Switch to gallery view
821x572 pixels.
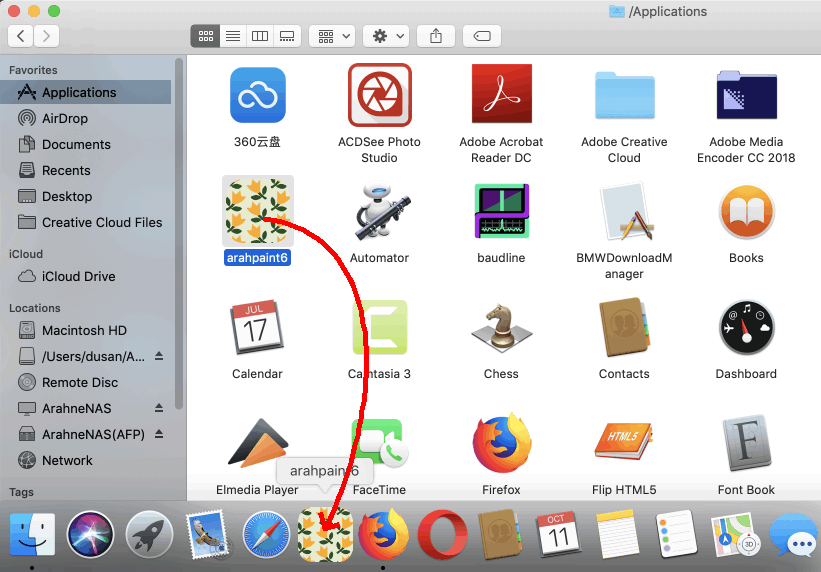click(287, 36)
